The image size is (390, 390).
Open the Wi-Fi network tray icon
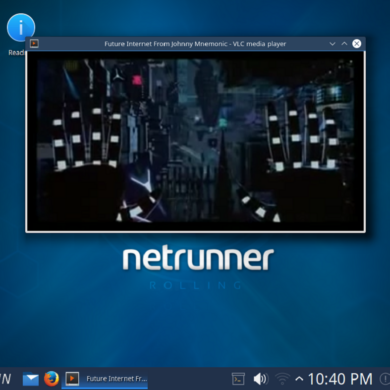pyautogui.click(x=283, y=379)
